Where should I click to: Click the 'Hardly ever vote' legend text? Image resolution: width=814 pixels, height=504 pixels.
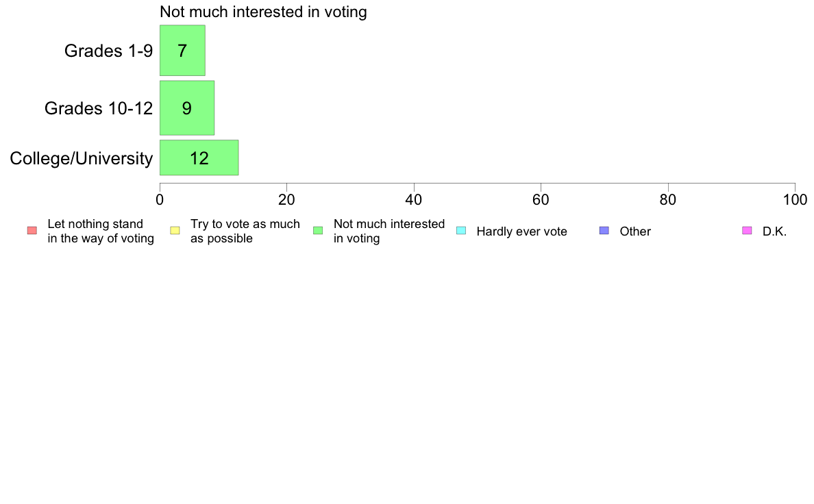click(521, 231)
